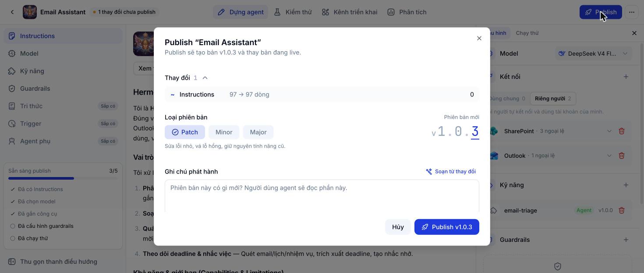644x273 pixels.
Task: Click the back arrow beside Email Assistant
Action: pyautogui.click(x=12, y=12)
